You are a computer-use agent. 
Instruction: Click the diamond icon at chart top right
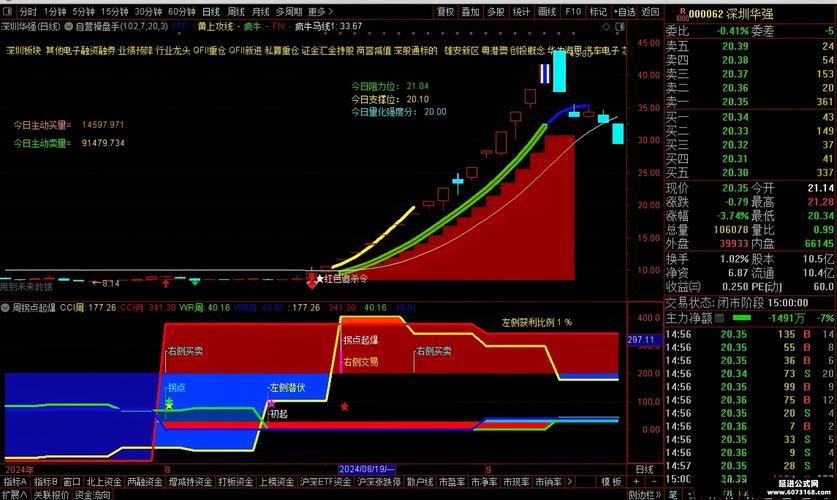click(606, 26)
